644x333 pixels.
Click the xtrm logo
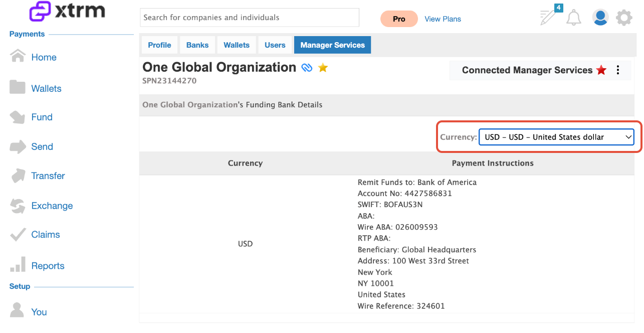point(67,12)
